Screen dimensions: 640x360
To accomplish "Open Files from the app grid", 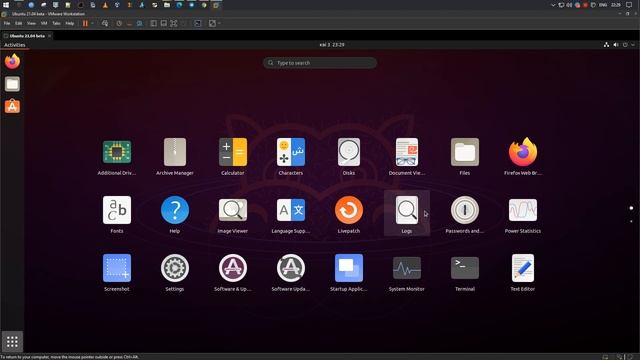I will pyautogui.click(x=464, y=157).
